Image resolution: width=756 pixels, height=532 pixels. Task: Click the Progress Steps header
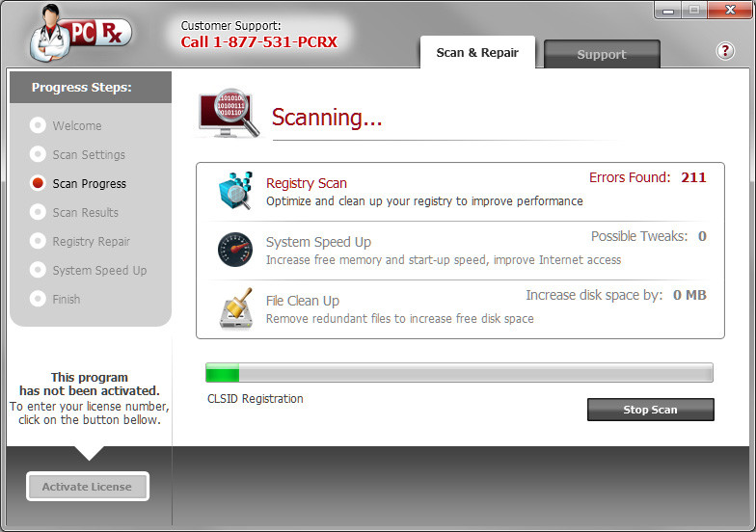[81, 87]
